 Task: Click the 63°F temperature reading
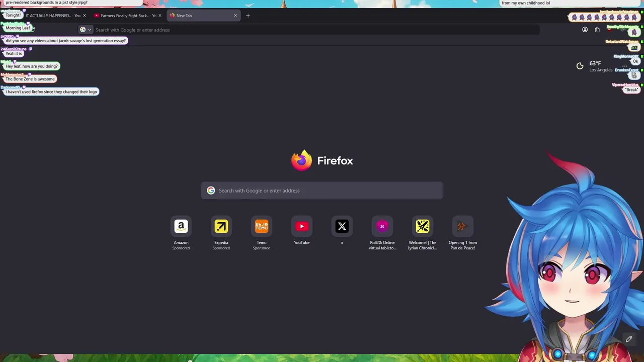[x=595, y=63]
